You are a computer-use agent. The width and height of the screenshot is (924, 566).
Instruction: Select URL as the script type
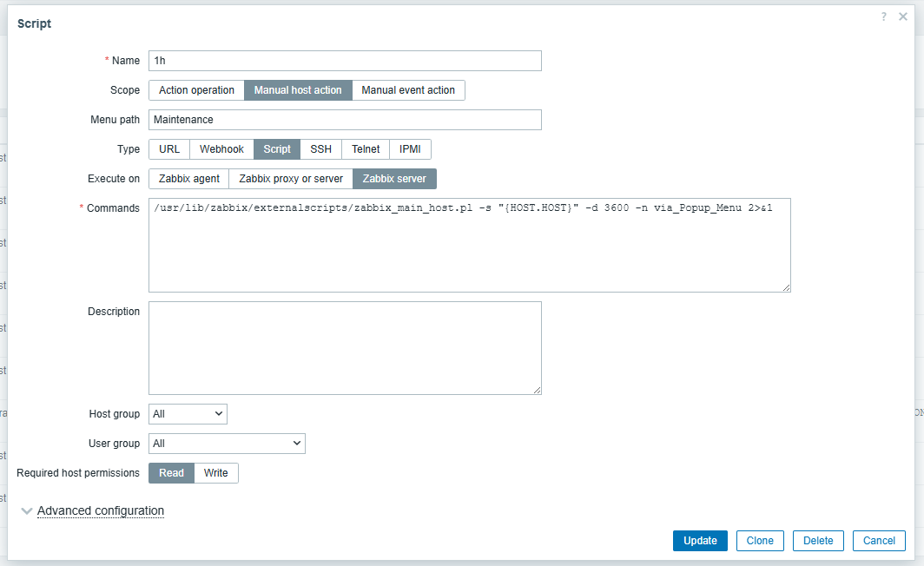(169, 149)
